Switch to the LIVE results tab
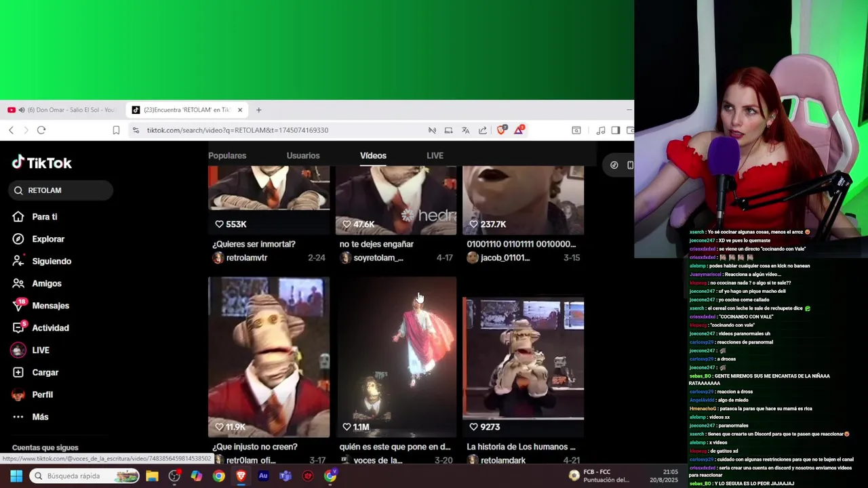The width and height of the screenshot is (868, 488). pos(435,156)
